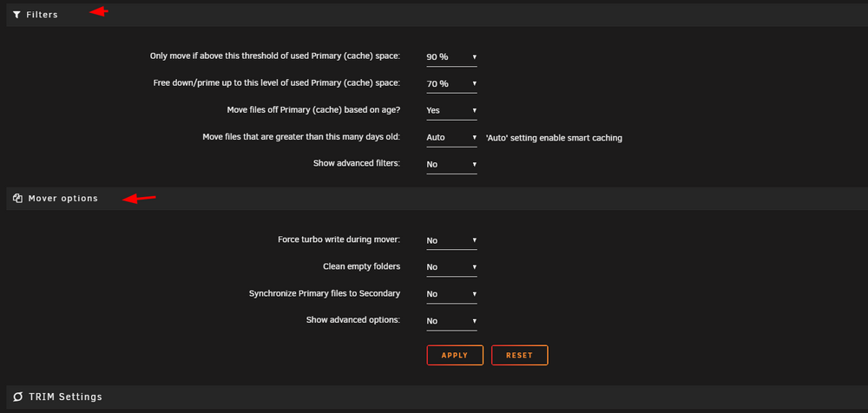Expand the Show advanced filters dropdown
The height and width of the screenshot is (413, 868).
451,165
